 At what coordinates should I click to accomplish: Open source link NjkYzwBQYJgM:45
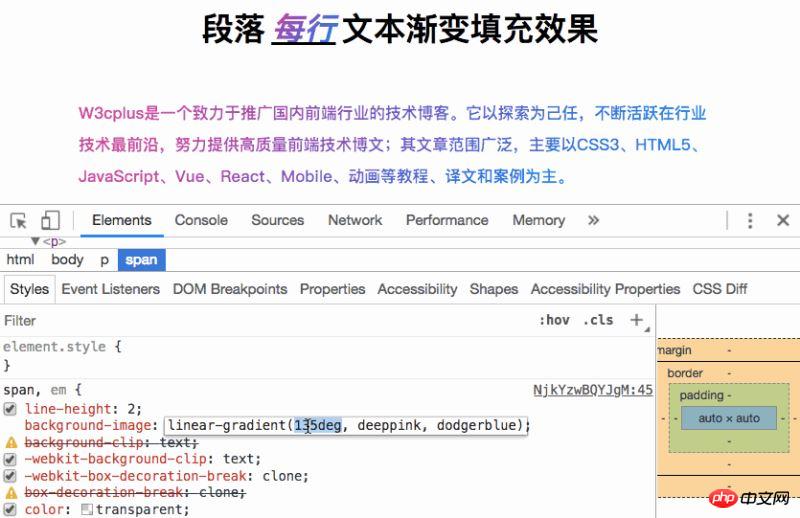pyautogui.click(x=593, y=390)
